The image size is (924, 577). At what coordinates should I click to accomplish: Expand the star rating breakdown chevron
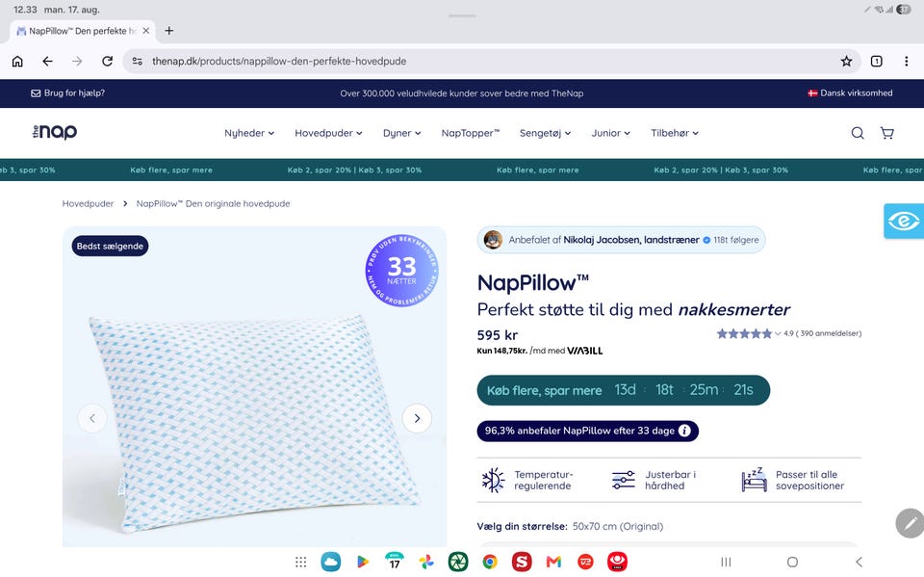coord(778,334)
